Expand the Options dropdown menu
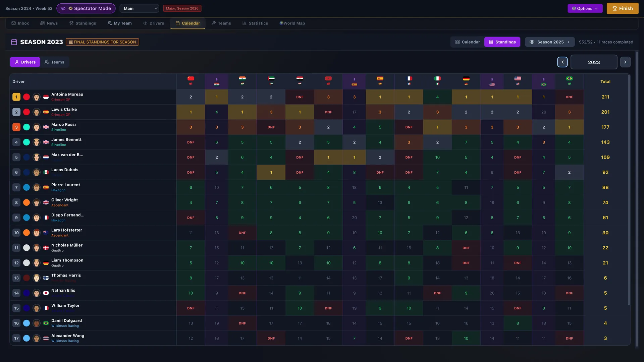The image size is (644, 362). click(585, 8)
